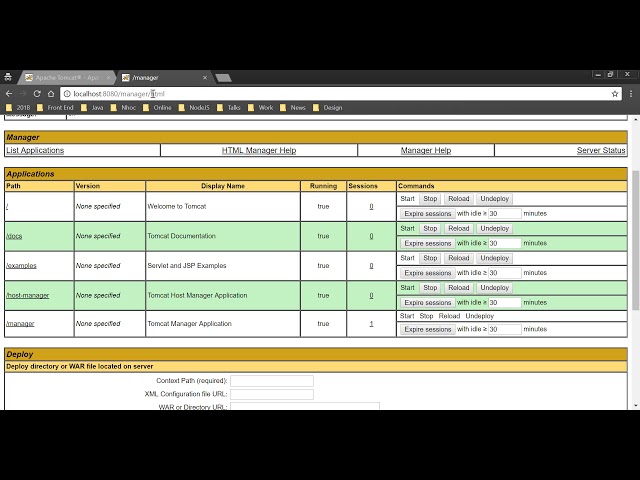This screenshot has width=640, height=480.
Task: Undeploy the Welcome to Tomcat application
Action: 495,199
